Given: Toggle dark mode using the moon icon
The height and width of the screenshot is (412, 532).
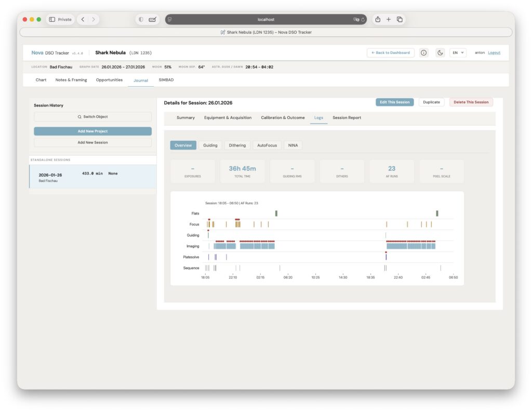Looking at the screenshot, I should (x=439, y=52).
